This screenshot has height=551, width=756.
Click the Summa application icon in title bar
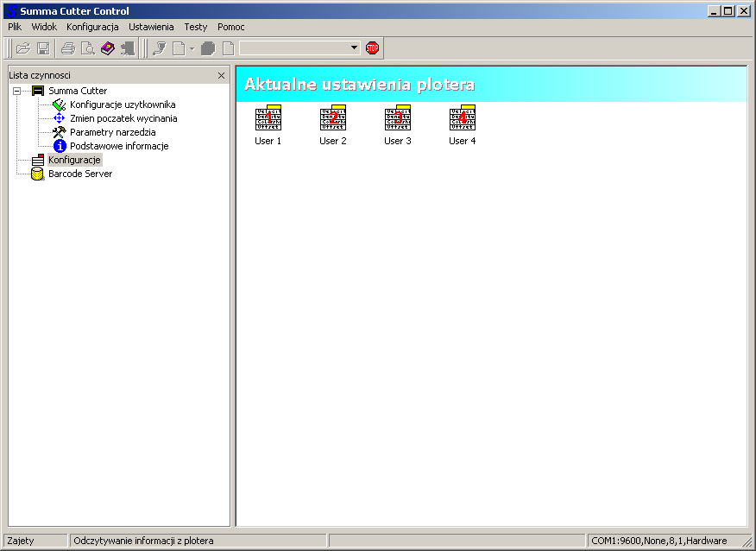(11, 10)
